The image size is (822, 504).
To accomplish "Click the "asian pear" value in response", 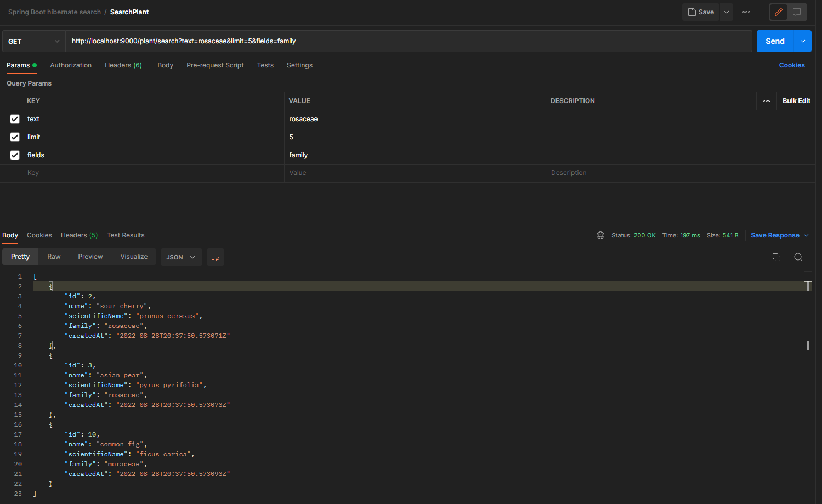I will pos(120,375).
